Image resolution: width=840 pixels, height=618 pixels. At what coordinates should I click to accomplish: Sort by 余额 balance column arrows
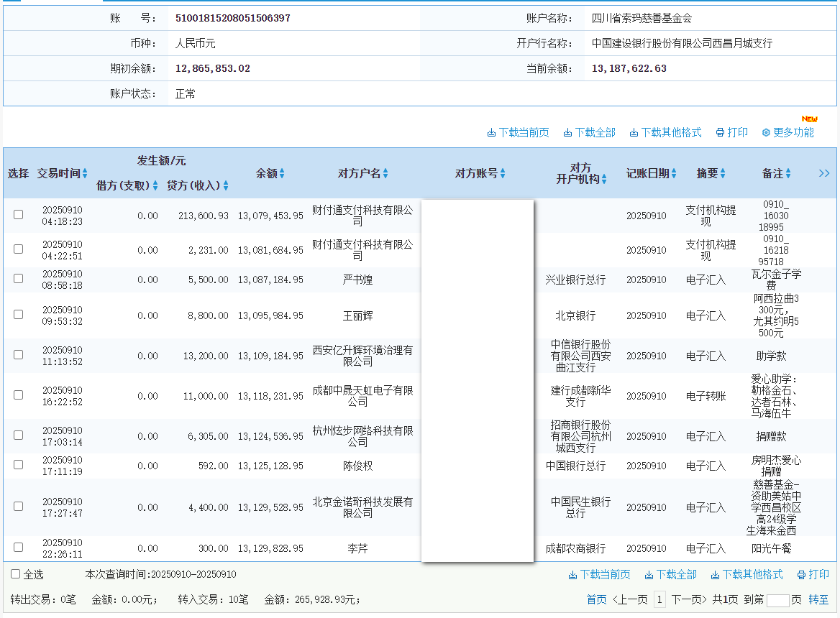[x=282, y=173]
